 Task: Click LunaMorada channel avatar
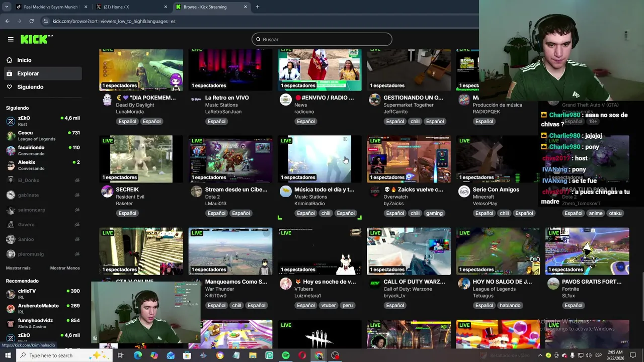tap(107, 100)
